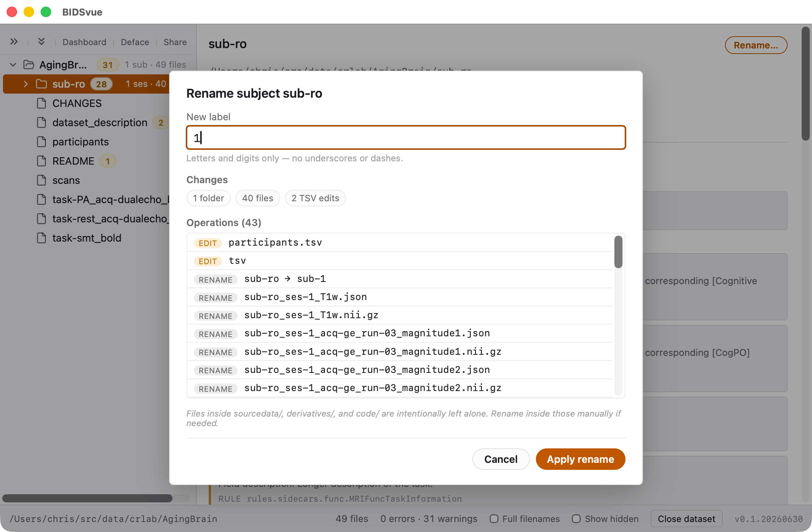
Task: Select the sub-ro → sub-1 rename row
Action: pyautogui.click(x=400, y=279)
